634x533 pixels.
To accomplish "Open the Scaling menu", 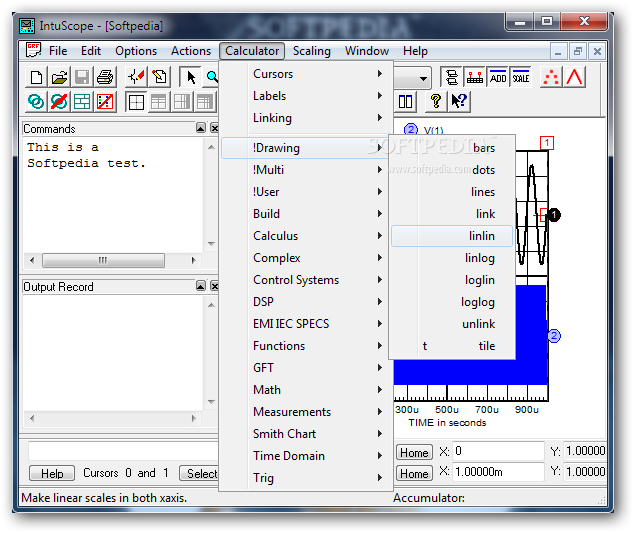I will point(311,51).
